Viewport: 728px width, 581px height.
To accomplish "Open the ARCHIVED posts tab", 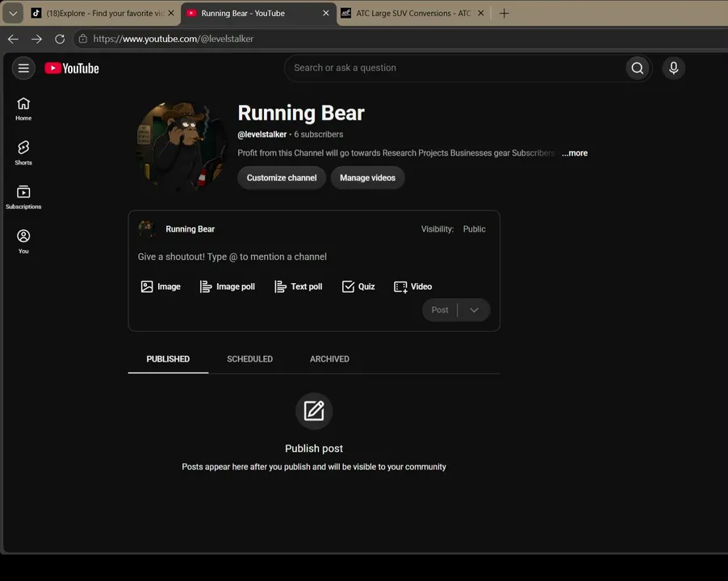I will click(329, 359).
